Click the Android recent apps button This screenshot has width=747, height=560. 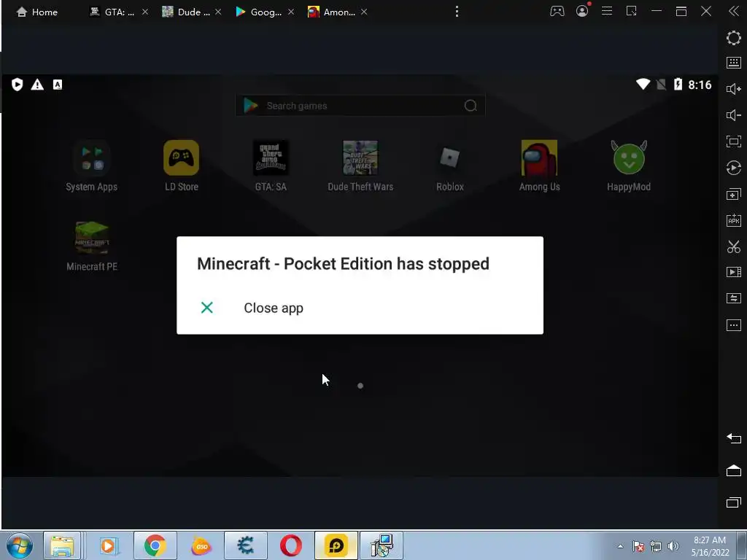(x=734, y=502)
